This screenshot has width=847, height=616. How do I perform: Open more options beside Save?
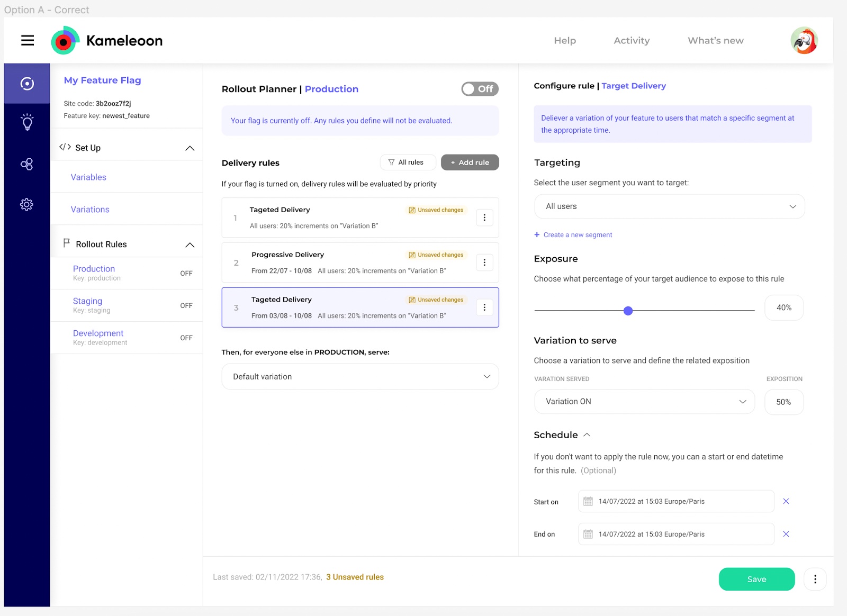click(815, 579)
